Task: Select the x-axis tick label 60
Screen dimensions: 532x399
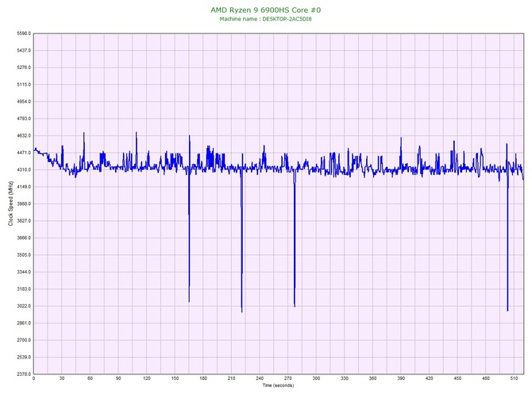Action: pyautogui.click(x=90, y=378)
